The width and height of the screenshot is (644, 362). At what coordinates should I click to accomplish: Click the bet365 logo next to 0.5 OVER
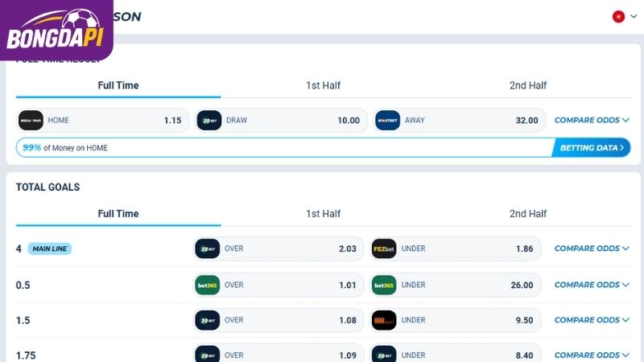[208, 285]
